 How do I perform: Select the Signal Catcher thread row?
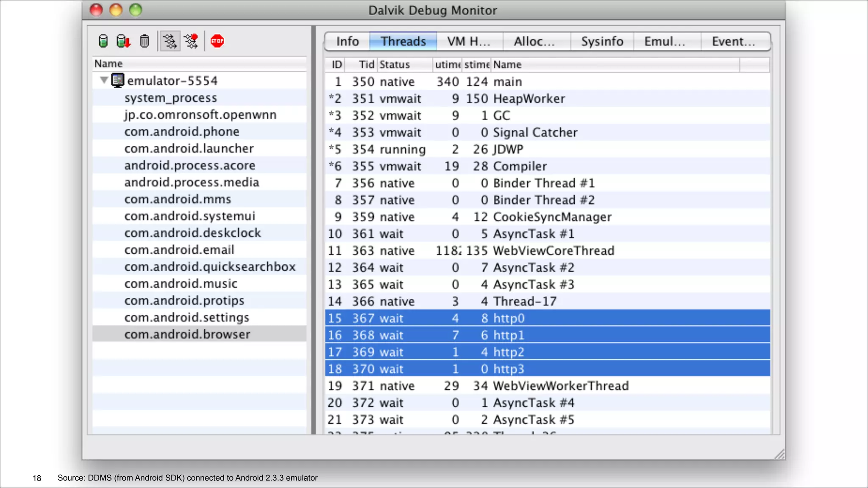[x=547, y=133]
